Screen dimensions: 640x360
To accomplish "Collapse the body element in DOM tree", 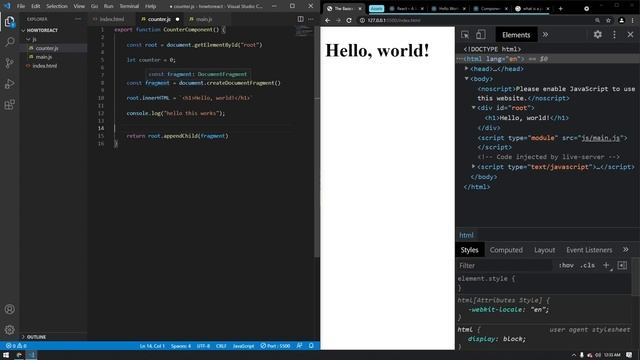I will point(467,78).
